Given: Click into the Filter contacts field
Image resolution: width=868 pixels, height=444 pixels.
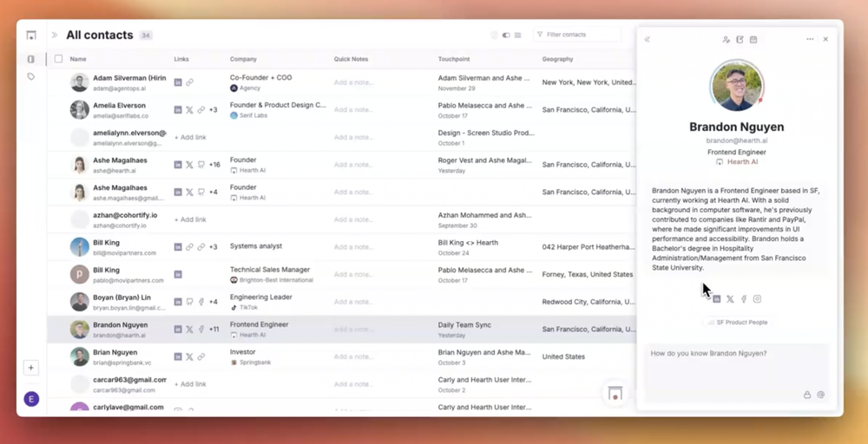Looking at the screenshot, I should tap(577, 35).
